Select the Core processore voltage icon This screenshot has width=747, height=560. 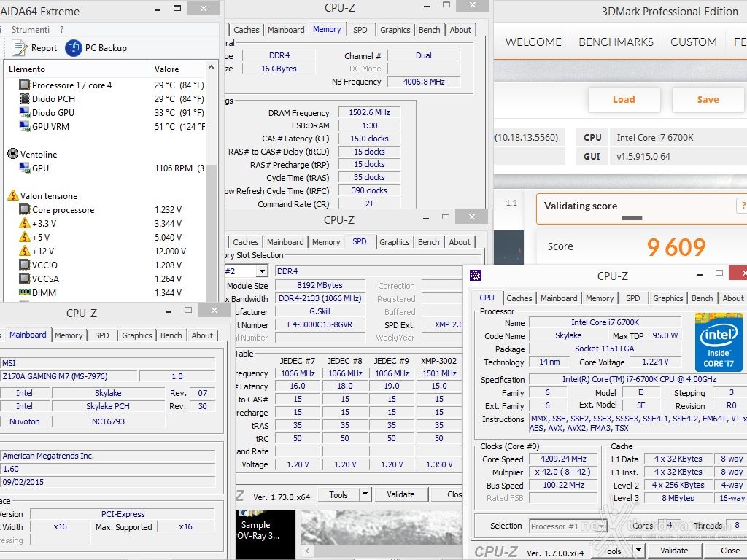(x=24, y=209)
